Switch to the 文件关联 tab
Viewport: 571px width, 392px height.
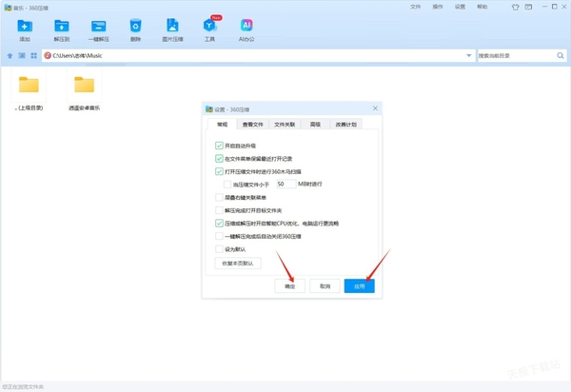click(x=285, y=124)
